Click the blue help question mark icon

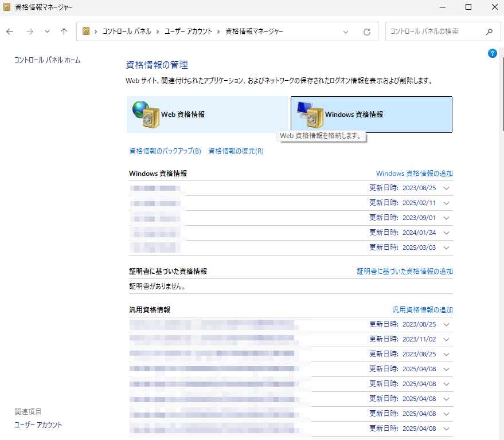pos(492,53)
